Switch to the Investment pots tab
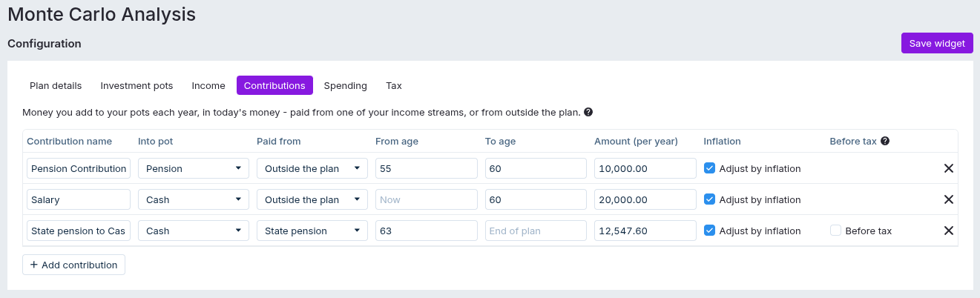 click(x=137, y=85)
